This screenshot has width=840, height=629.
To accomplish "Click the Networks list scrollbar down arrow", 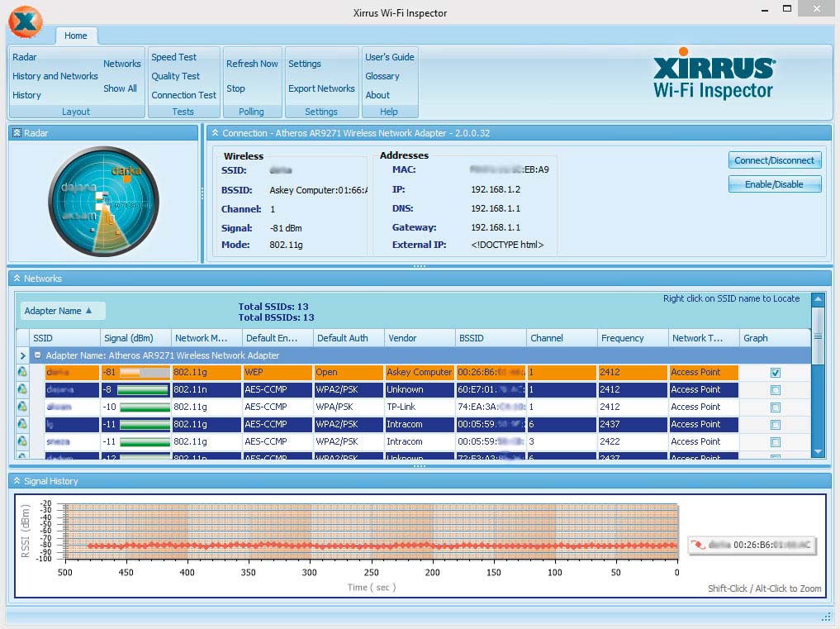I will (x=818, y=452).
